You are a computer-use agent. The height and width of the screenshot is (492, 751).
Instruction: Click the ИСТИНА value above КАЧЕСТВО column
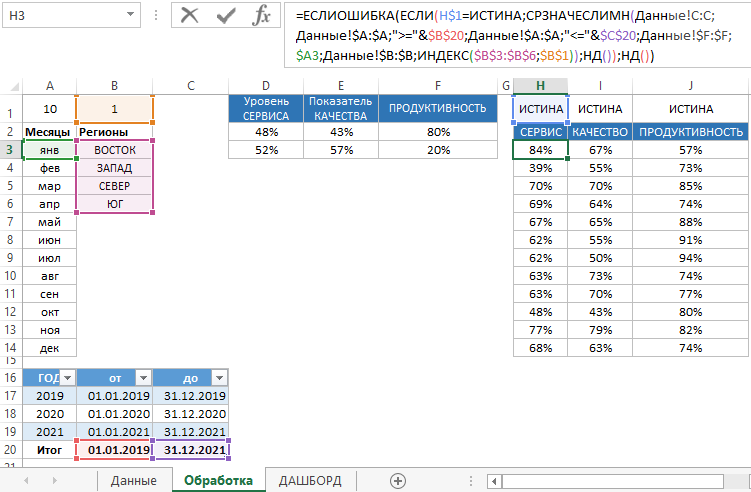pyautogui.click(x=600, y=109)
